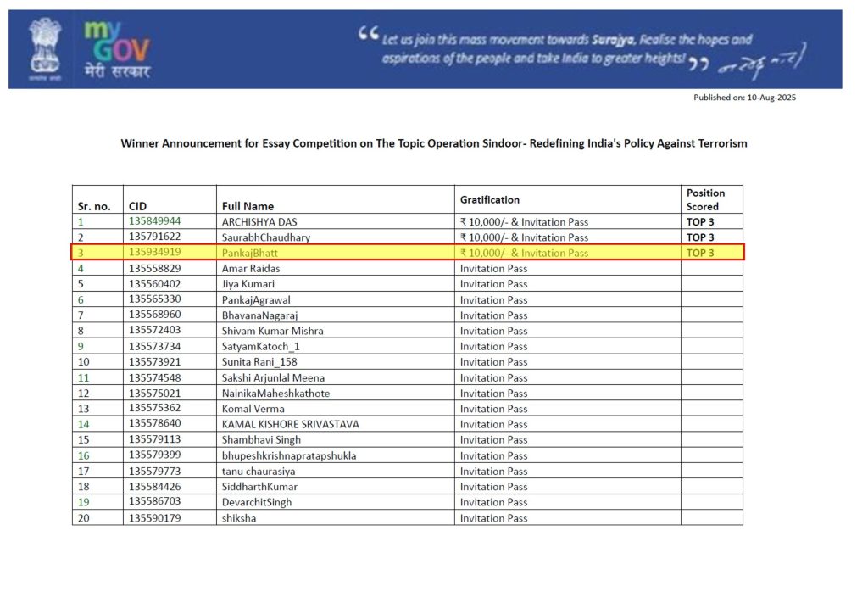Click the 'Position Scored' column header

[x=705, y=200]
